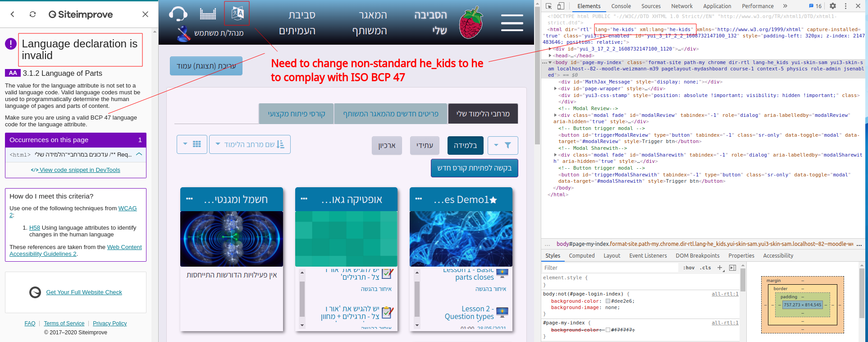The width and height of the screenshot is (868, 342).
Task: Select the Elements tab
Action: pos(589,6)
